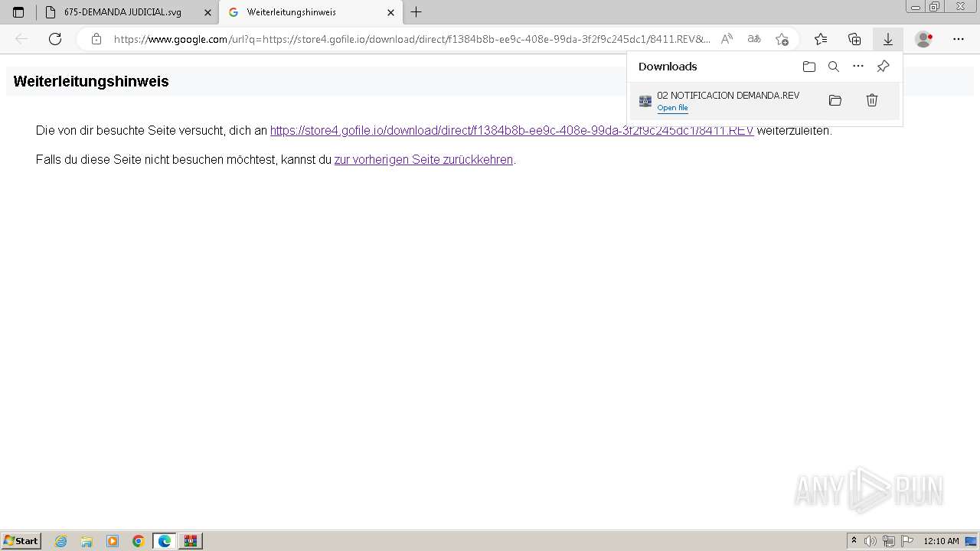Open Collections panel
The image size is (980, 551).
(854, 39)
